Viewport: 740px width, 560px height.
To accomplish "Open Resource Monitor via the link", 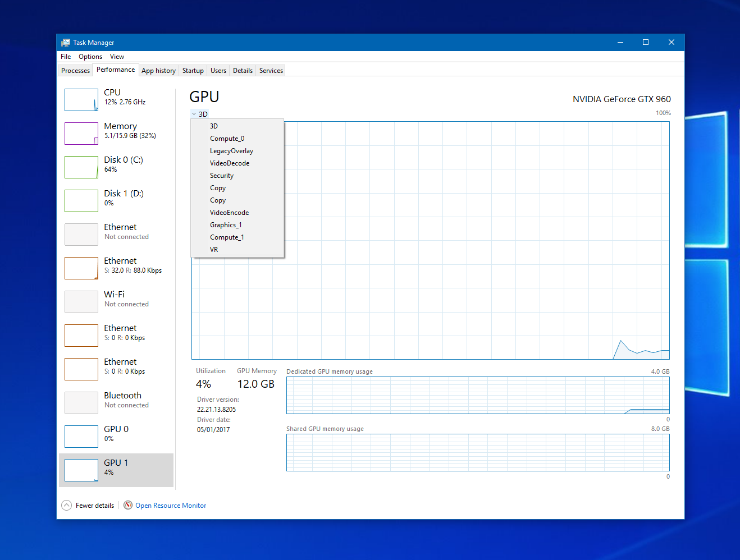I will [171, 505].
